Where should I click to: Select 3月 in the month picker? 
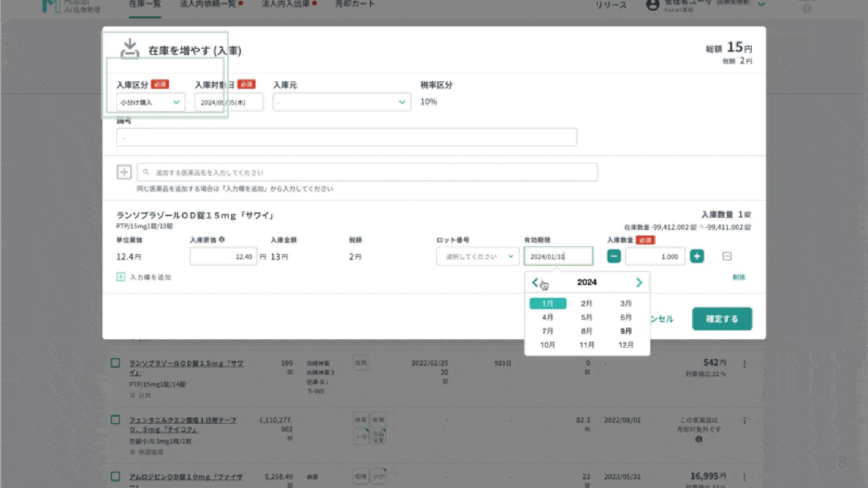point(626,304)
